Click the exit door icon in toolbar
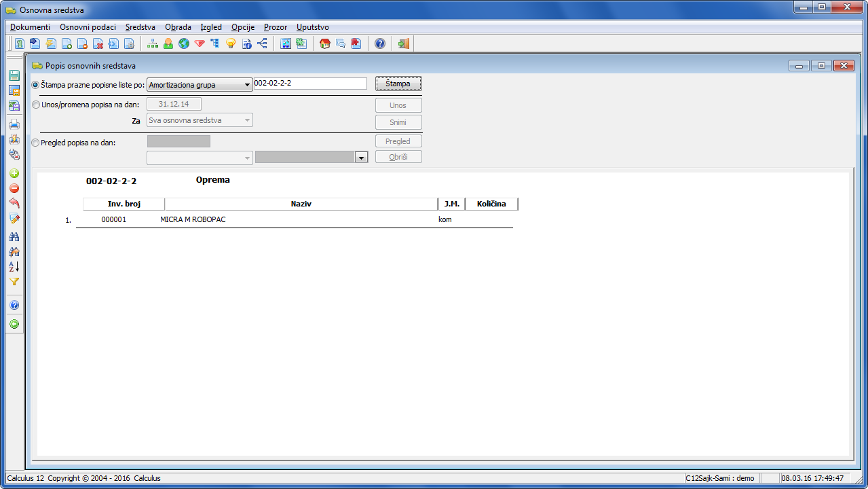 (404, 43)
